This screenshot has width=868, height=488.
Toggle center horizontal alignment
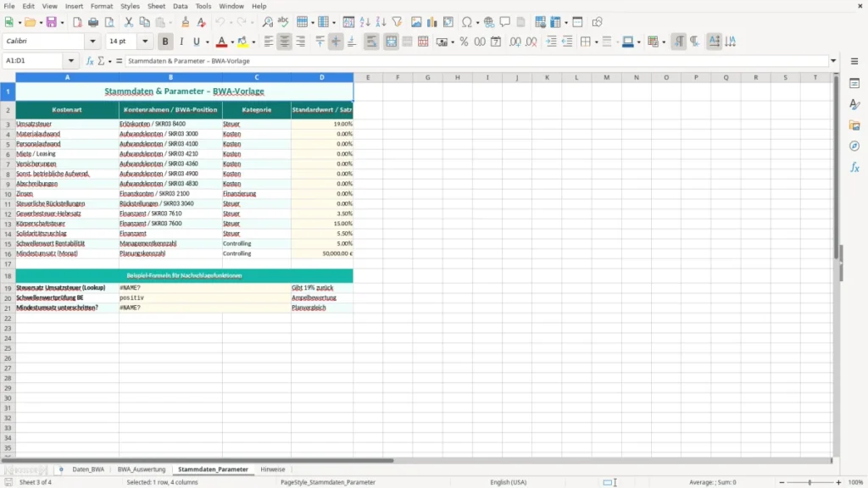[x=285, y=42]
